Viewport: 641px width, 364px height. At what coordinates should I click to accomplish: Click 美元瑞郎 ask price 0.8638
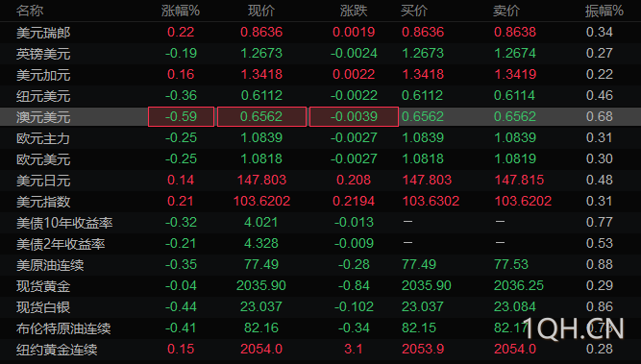(x=515, y=32)
